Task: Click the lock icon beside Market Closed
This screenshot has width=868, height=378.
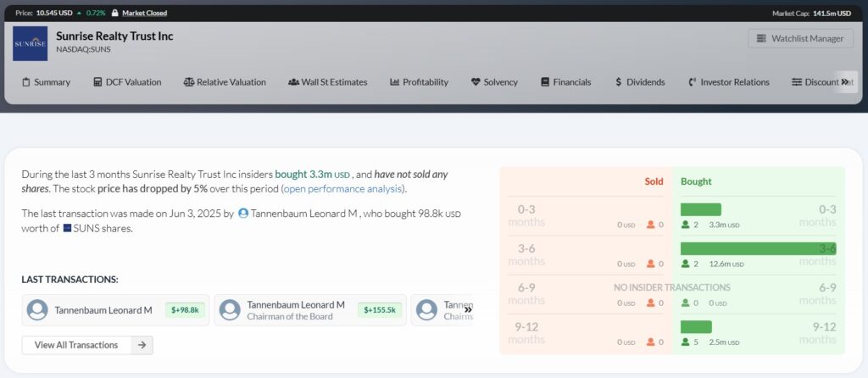Action: (114, 13)
